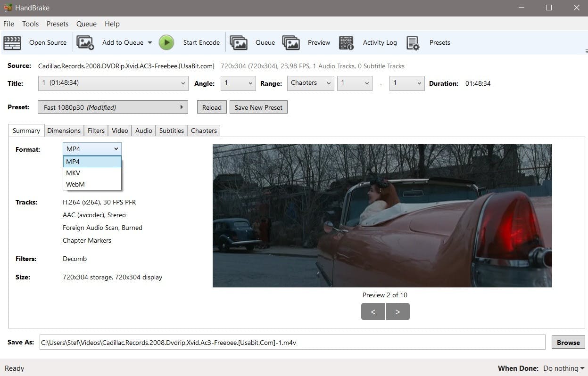
Task: Click the Add to Queue icon
Action: [85, 42]
